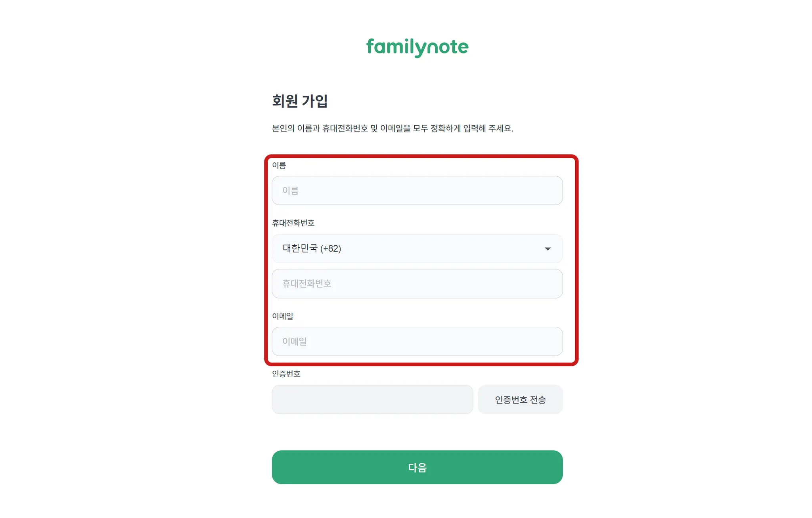Click the 회원 가입 page heading

click(300, 101)
